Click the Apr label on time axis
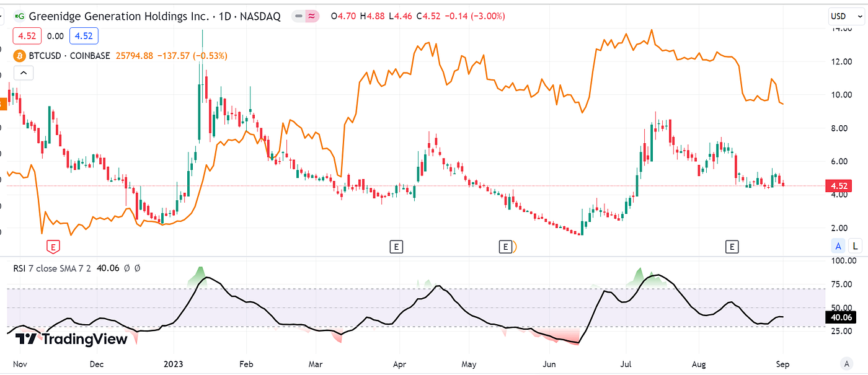The width and height of the screenshot is (868, 375). coord(400,364)
